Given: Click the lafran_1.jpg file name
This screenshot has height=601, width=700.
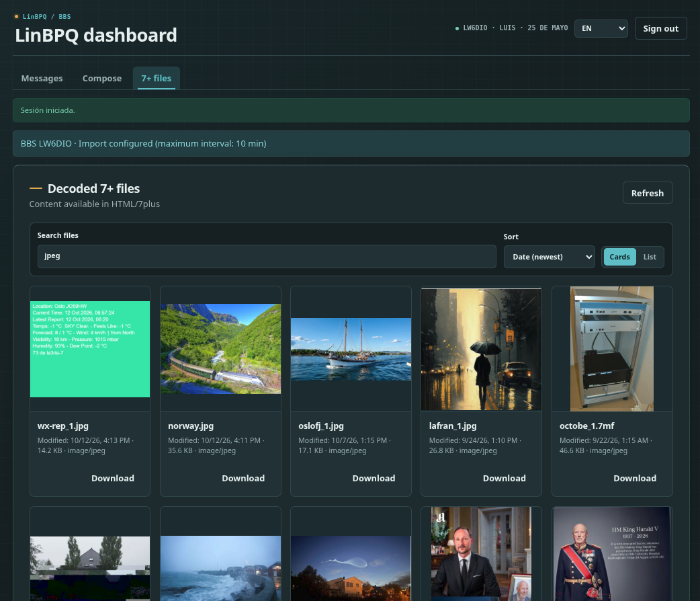Looking at the screenshot, I should coord(453,426).
